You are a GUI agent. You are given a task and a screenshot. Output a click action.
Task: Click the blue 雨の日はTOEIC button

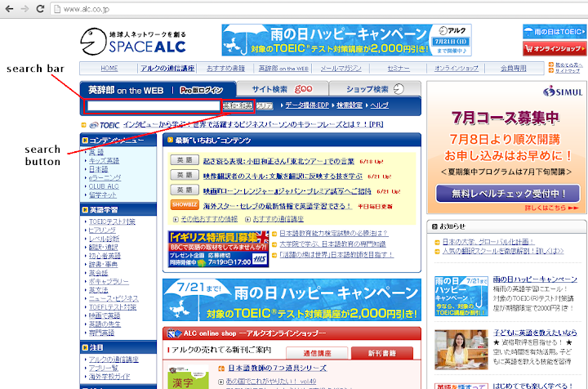pyautogui.click(x=555, y=32)
